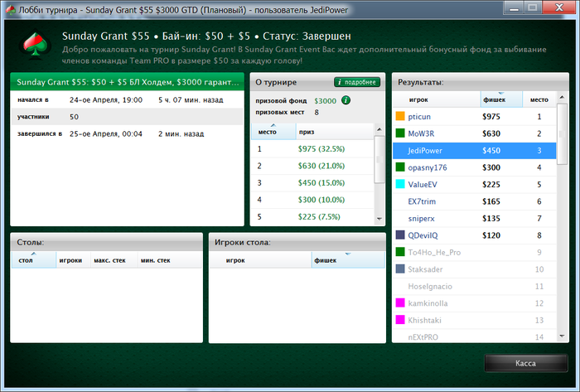Click second place prize $630 (21.0%)
The image size is (580, 392).
click(x=321, y=166)
